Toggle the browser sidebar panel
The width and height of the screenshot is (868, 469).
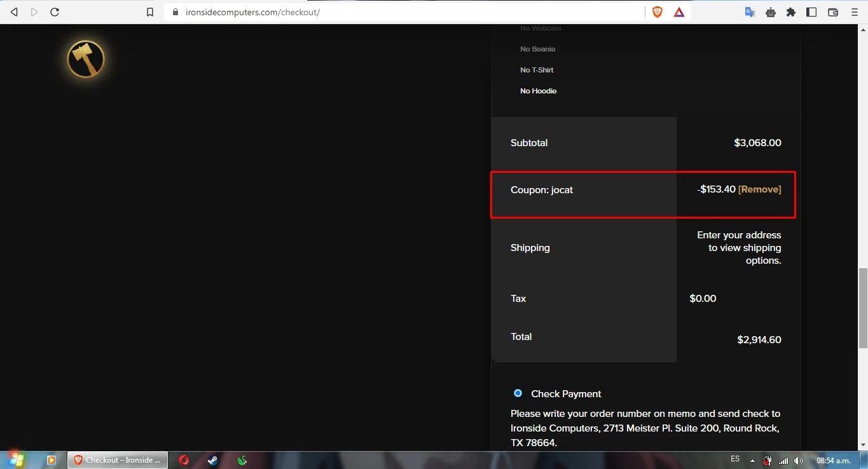pyautogui.click(x=811, y=12)
